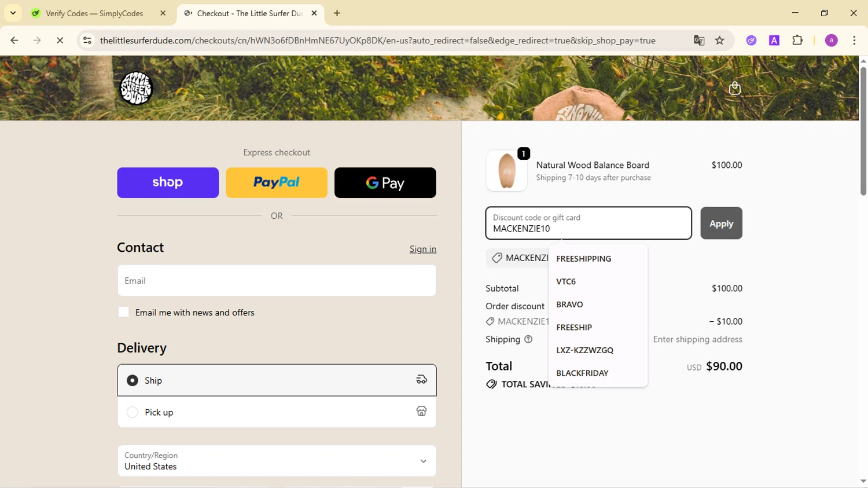This screenshot has width=868, height=488.
Task: Pay with Google Pay express checkout
Action: (x=385, y=182)
